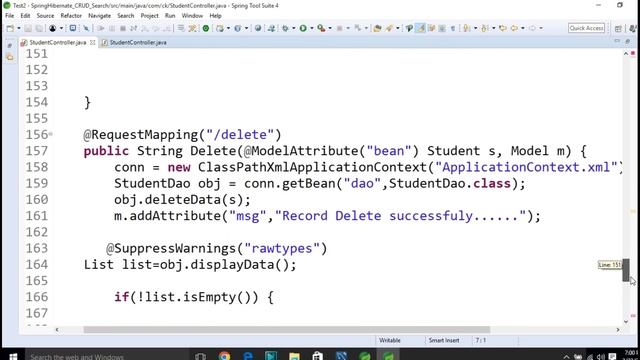Screen dimensions: 640x360
Task: Click the horizontal scrollbar thumb
Action: [x=287, y=329]
